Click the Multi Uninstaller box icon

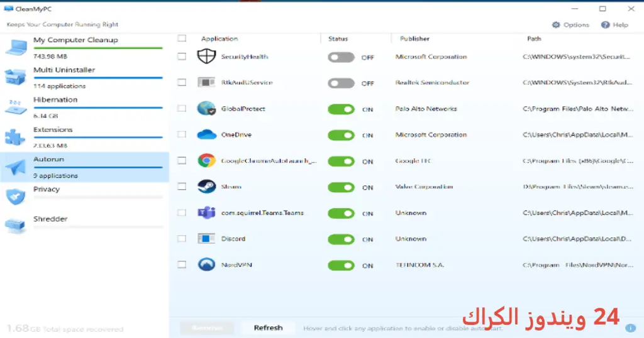click(16, 77)
